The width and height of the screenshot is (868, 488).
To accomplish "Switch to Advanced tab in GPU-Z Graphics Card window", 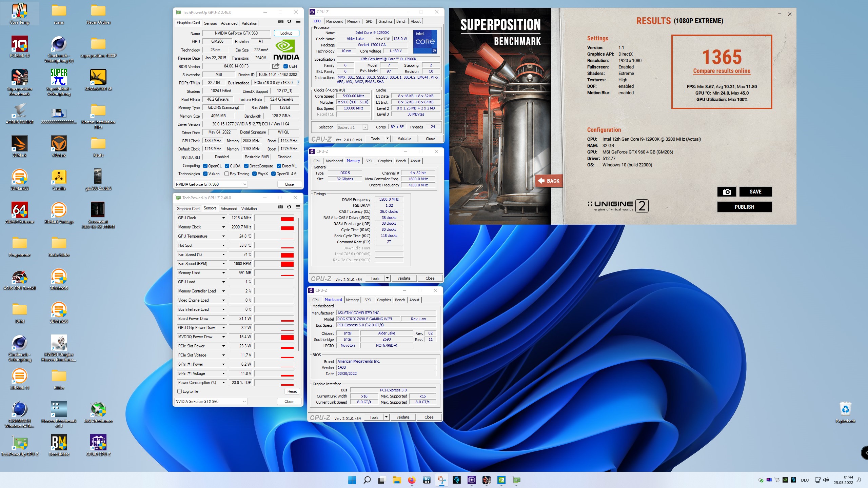I will pyautogui.click(x=229, y=23).
